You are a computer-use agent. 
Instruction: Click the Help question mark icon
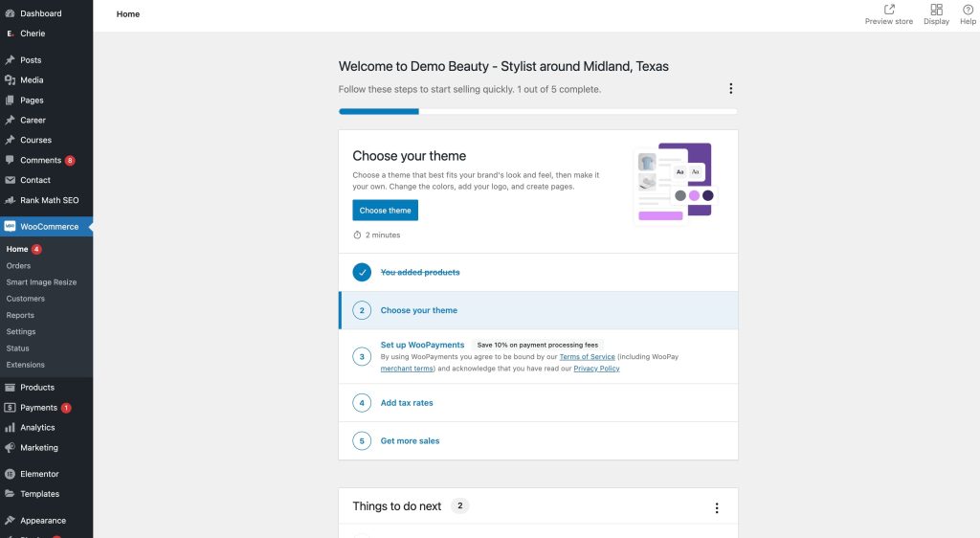(968, 10)
